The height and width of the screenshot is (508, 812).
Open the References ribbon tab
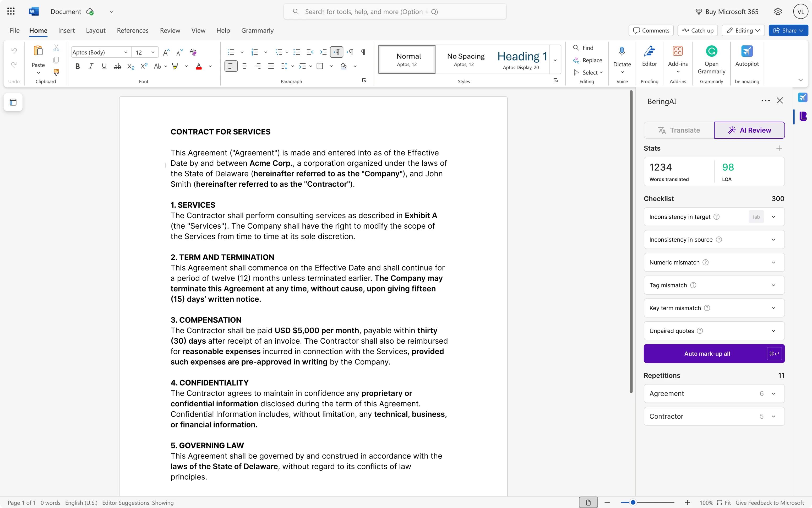[x=132, y=30]
